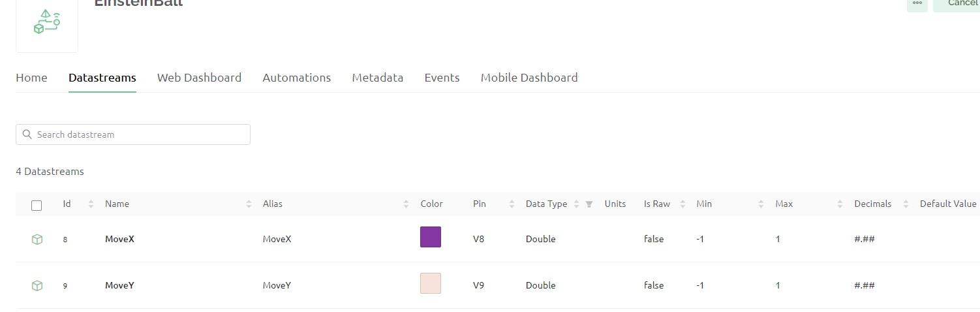This screenshot has height=312, width=980.
Task: Click the beige MoveY color swatch
Action: tap(431, 283)
